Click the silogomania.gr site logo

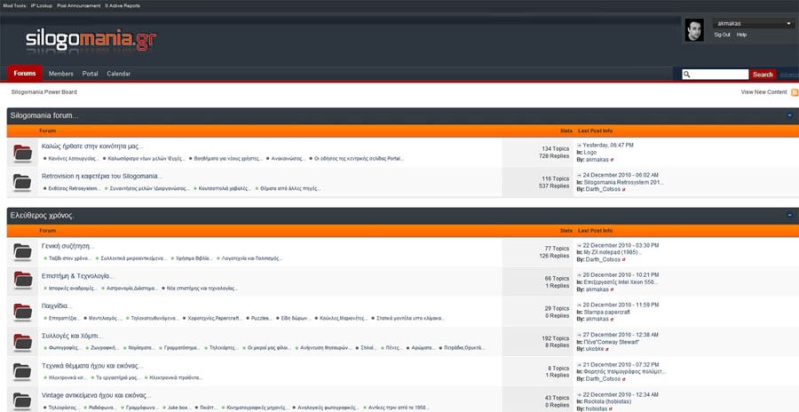point(91,40)
